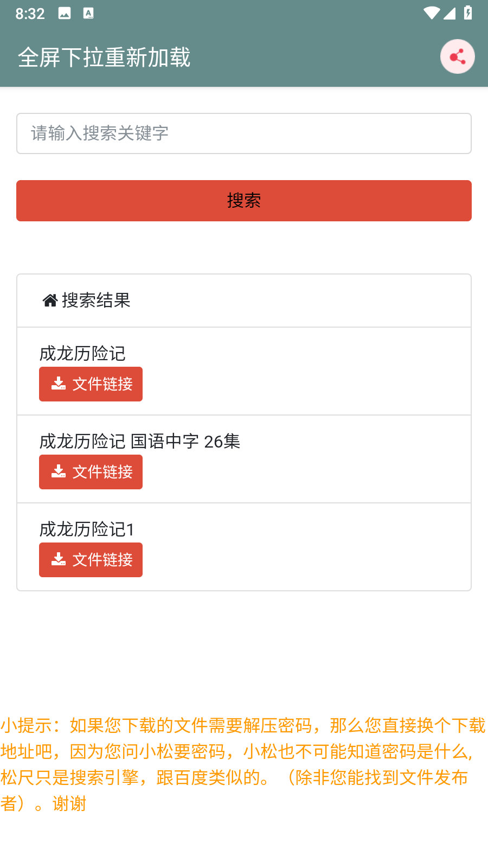Focus the 请输入搜索关键字 search field

tap(244, 133)
